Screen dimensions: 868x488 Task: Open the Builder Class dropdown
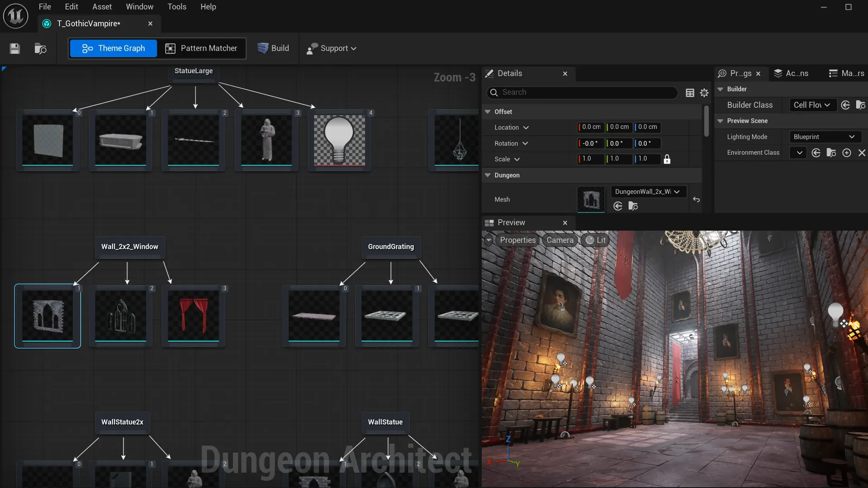pos(812,105)
